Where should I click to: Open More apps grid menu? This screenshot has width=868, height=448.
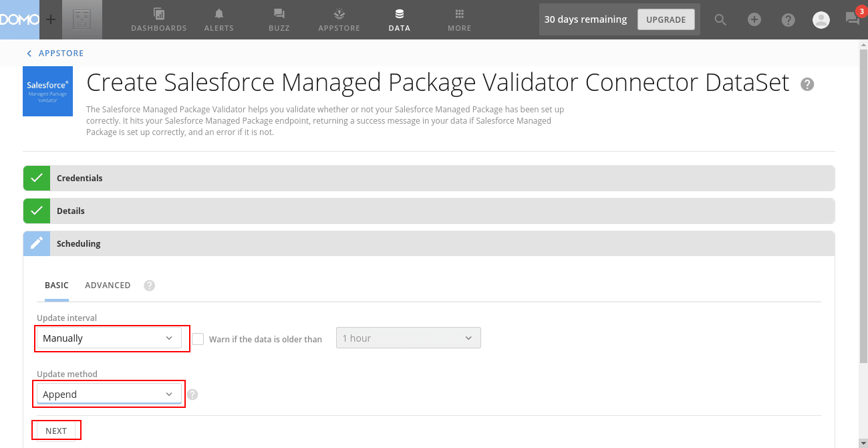pyautogui.click(x=460, y=19)
